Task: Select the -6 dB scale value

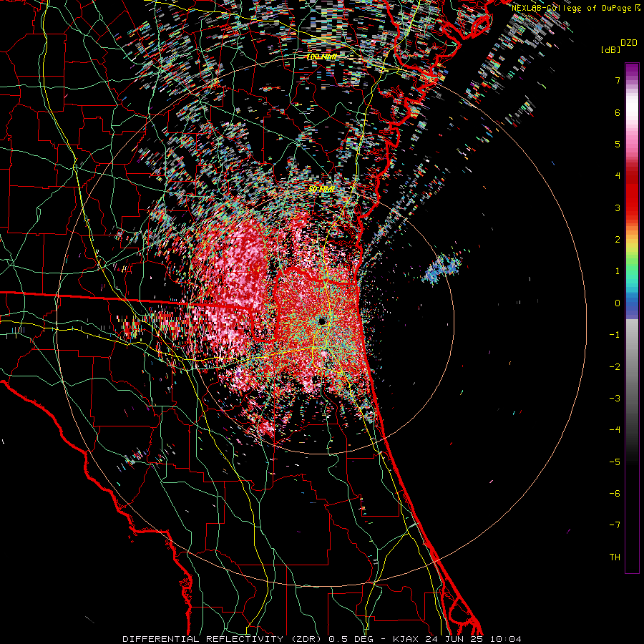Action: click(x=615, y=494)
